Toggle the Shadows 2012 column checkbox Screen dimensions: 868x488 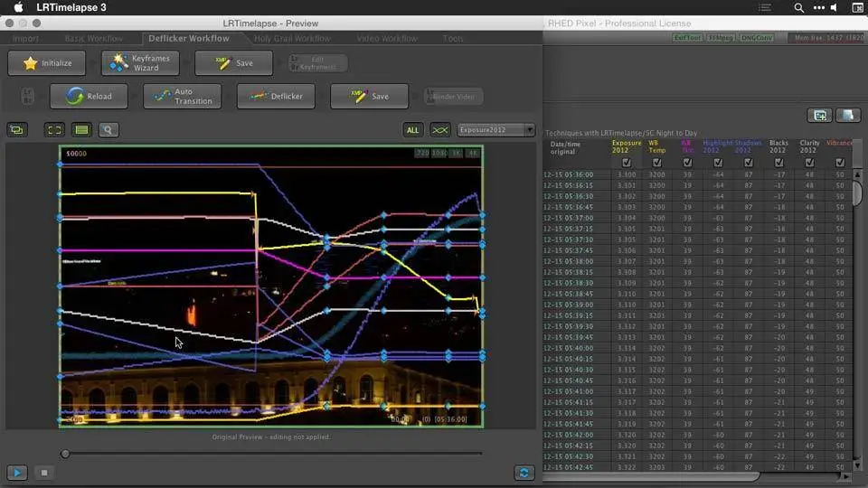click(749, 163)
